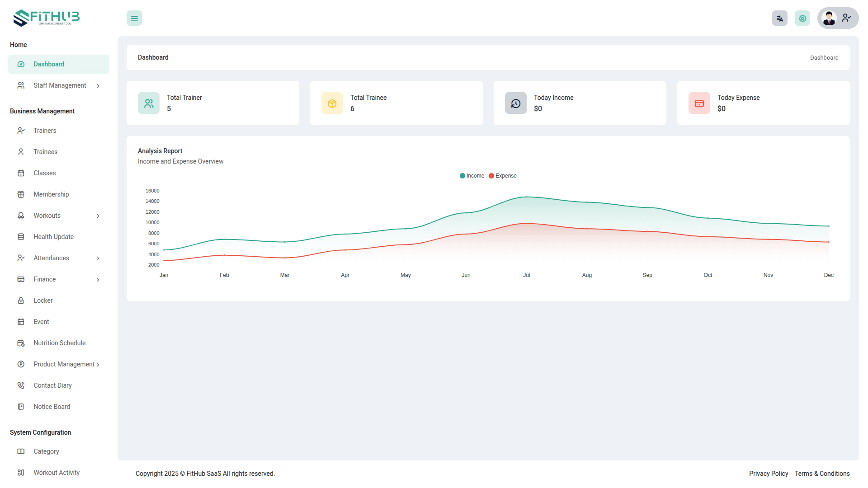Open the Trainers menu item
Screen dimensions: 868x488
click(x=45, y=131)
